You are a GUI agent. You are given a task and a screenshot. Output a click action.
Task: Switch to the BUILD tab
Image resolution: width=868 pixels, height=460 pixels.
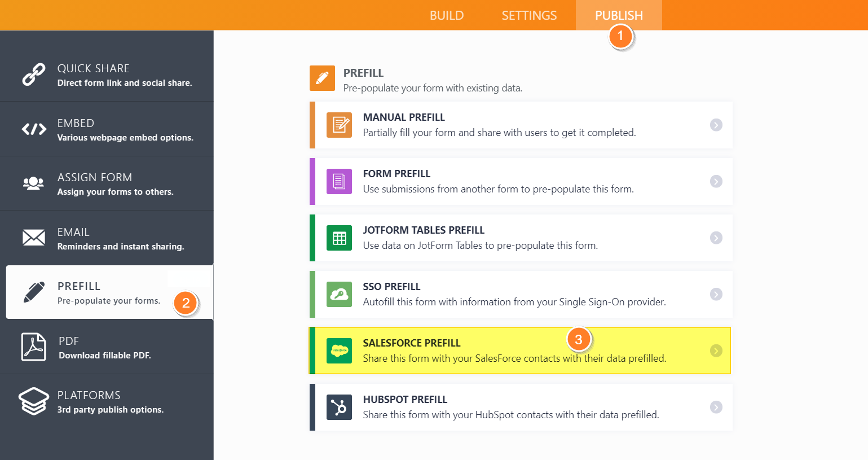(447, 15)
